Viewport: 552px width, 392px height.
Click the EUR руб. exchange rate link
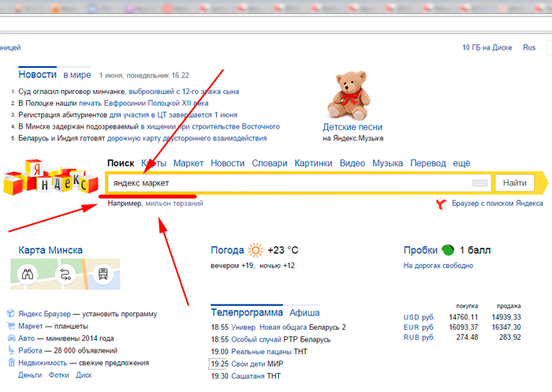[x=420, y=327]
